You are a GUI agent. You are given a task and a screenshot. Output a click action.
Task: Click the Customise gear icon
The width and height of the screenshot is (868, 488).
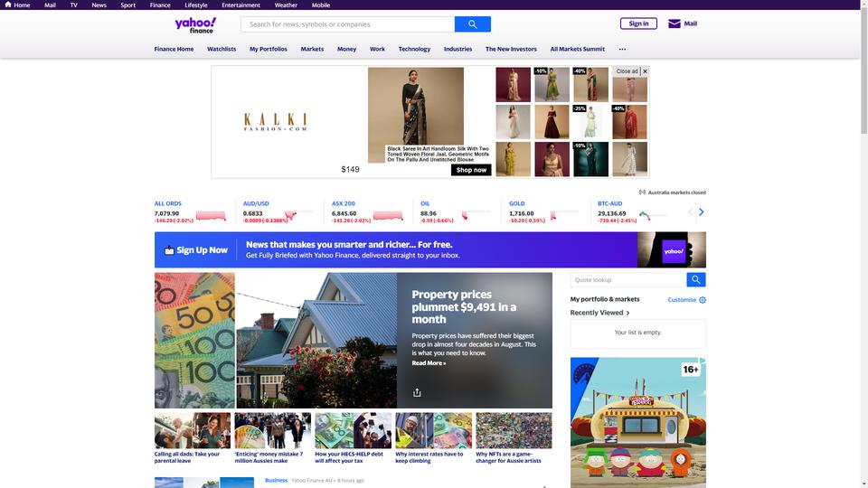pos(703,300)
